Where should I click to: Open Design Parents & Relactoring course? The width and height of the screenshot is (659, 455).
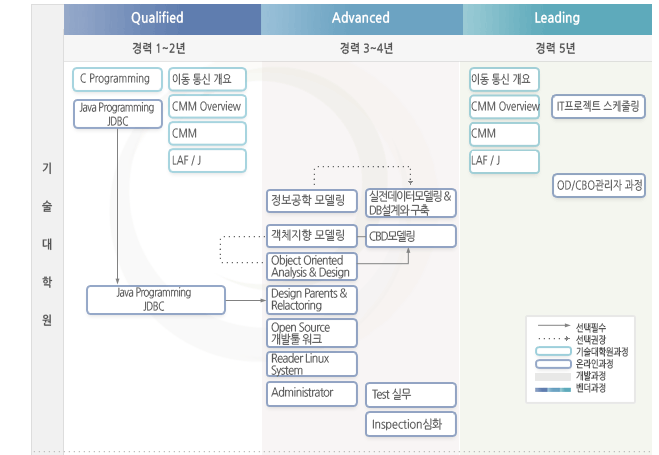[311, 299]
